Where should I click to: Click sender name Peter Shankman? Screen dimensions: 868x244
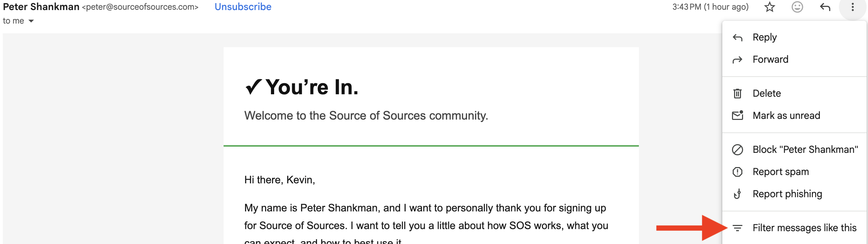click(x=41, y=7)
